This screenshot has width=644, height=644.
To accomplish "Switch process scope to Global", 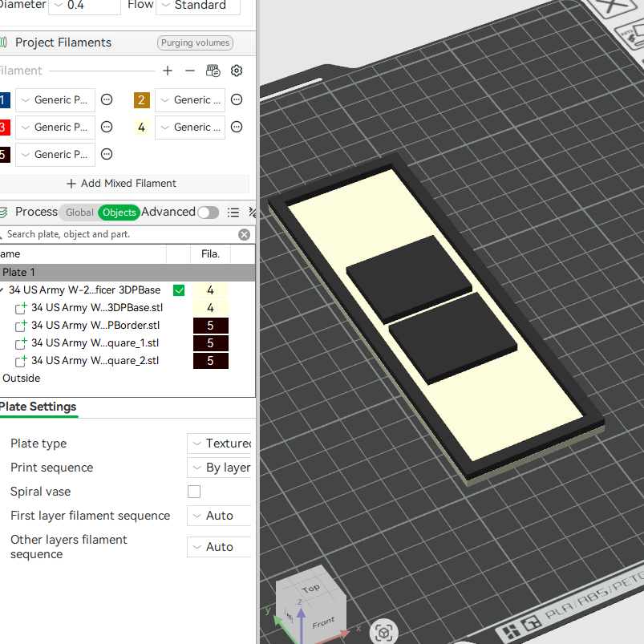I will pyautogui.click(x=79, y=213).
